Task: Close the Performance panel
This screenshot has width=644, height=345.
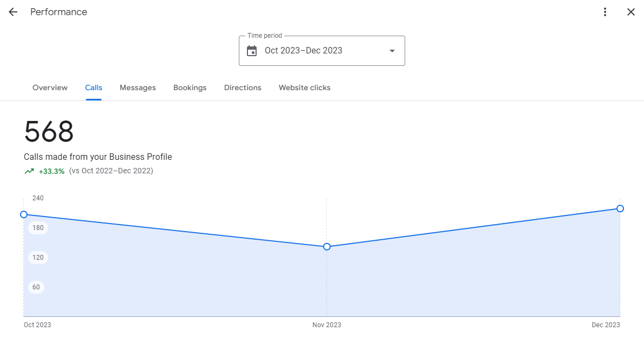Action: click(x=630, y=12)
